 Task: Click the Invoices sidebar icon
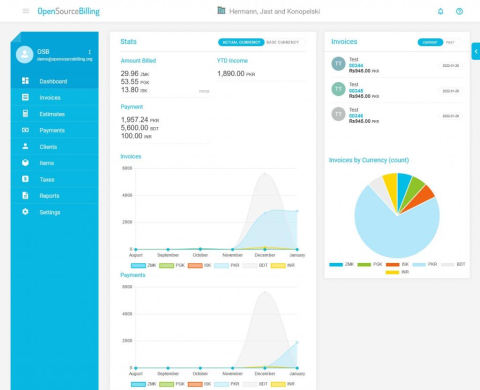click(x=25, y=97)
